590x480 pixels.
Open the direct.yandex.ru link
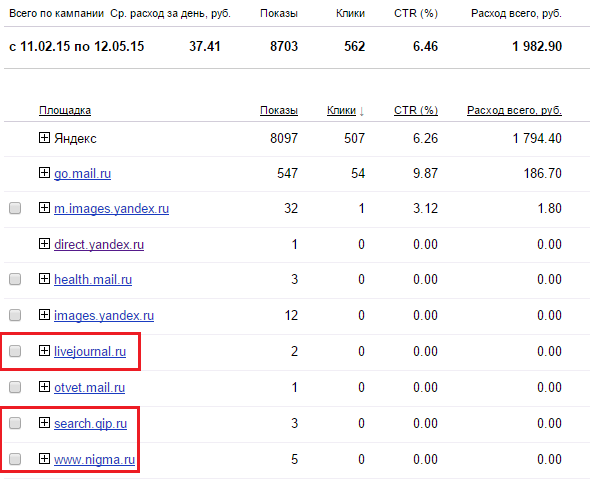click(x=99, y=245)
